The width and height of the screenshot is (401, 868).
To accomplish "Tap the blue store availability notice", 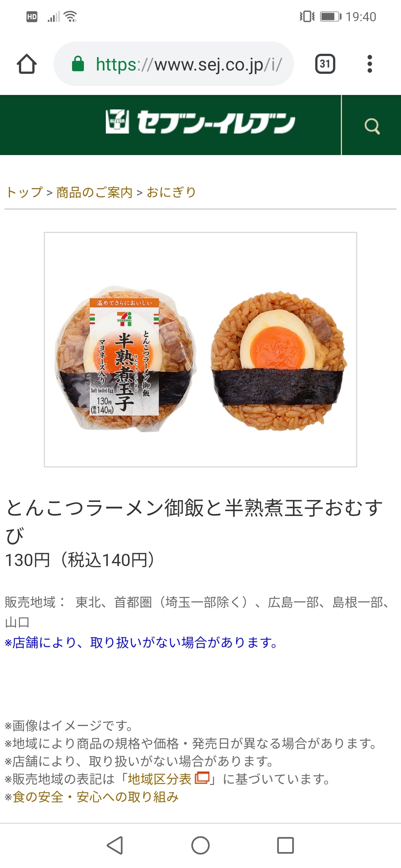I will click(x=141, y=642).
